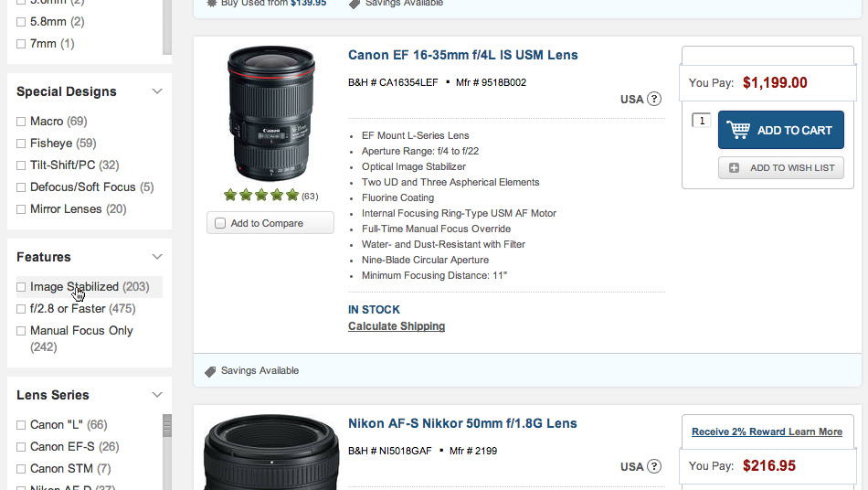Check the Macro special design filter
Image resolution: width=868 pixels, height=490 pixels.
pos(21,122)
